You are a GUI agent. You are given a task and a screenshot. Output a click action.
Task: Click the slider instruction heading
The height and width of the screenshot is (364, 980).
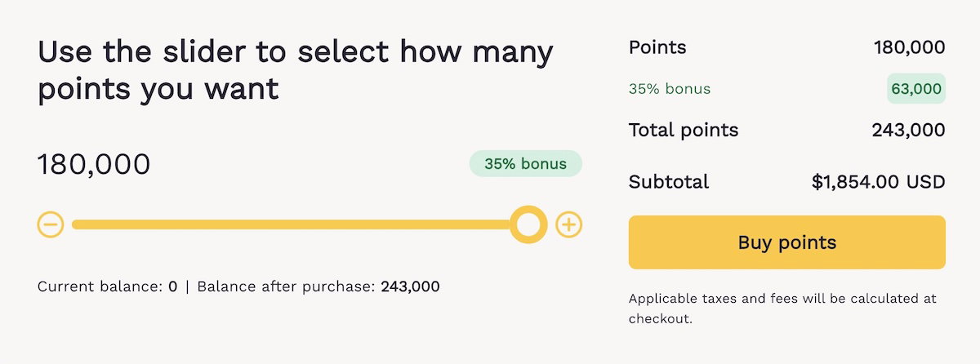pos(295,70)
